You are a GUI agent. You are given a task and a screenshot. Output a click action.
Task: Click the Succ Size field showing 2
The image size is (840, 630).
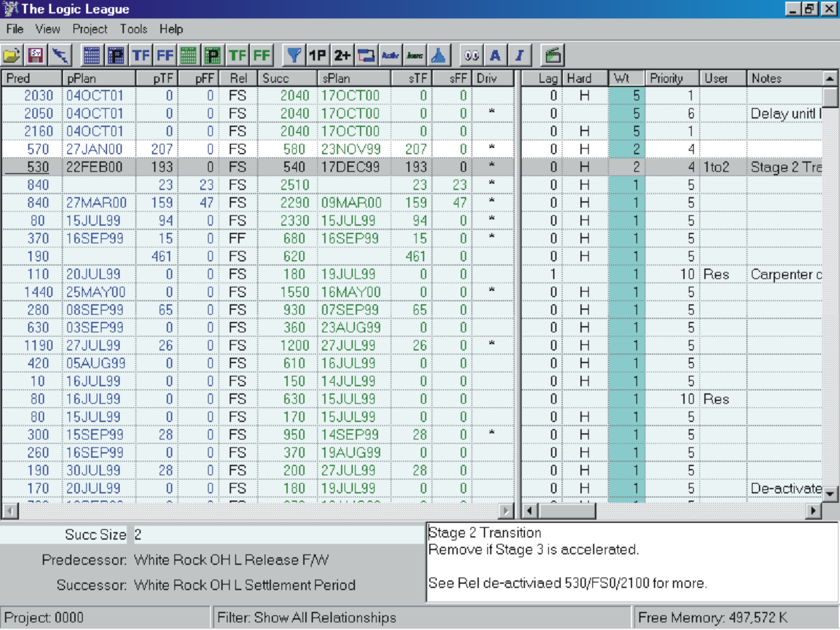pos(279,535)
